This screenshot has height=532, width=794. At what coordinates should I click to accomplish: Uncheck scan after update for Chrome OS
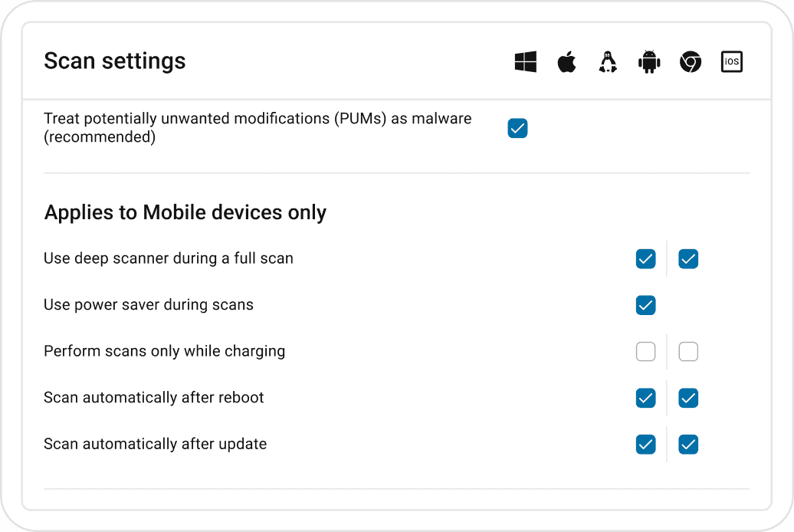688,445
